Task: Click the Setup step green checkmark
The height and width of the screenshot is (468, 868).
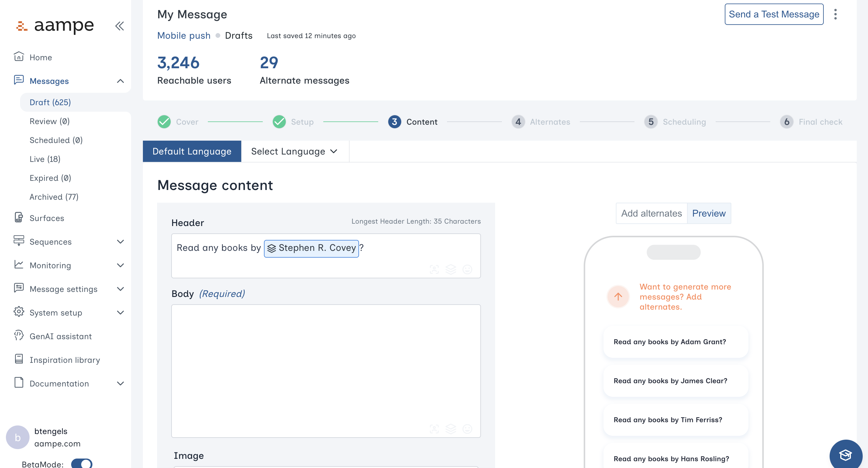Action: (x=279, y=122)
